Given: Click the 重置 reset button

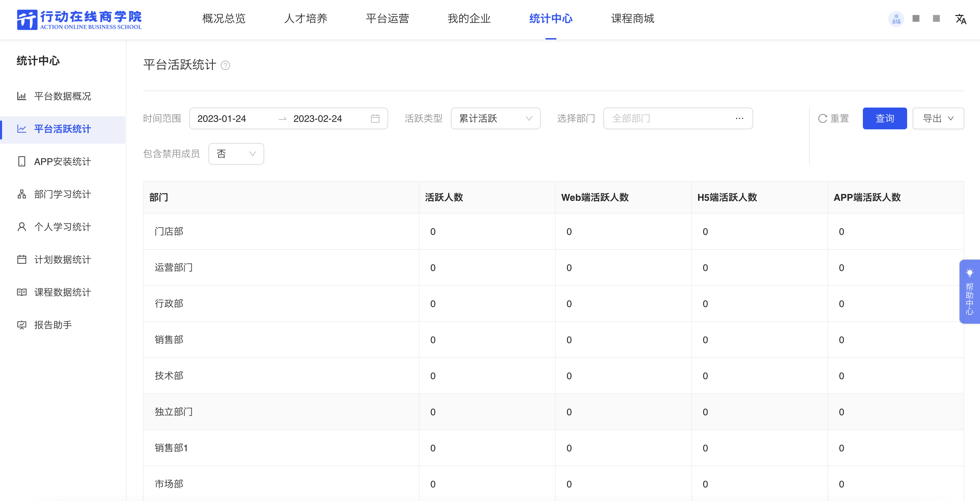Looking at the screenshot, I should 833,118.
